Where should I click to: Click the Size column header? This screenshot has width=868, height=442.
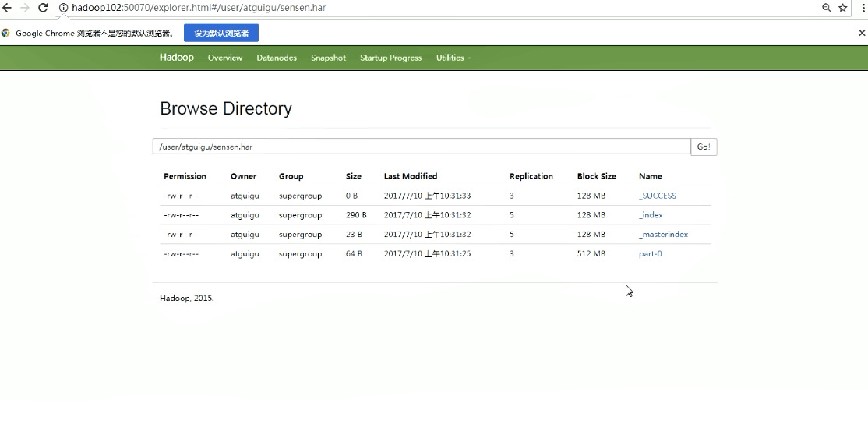pos(353,176)
